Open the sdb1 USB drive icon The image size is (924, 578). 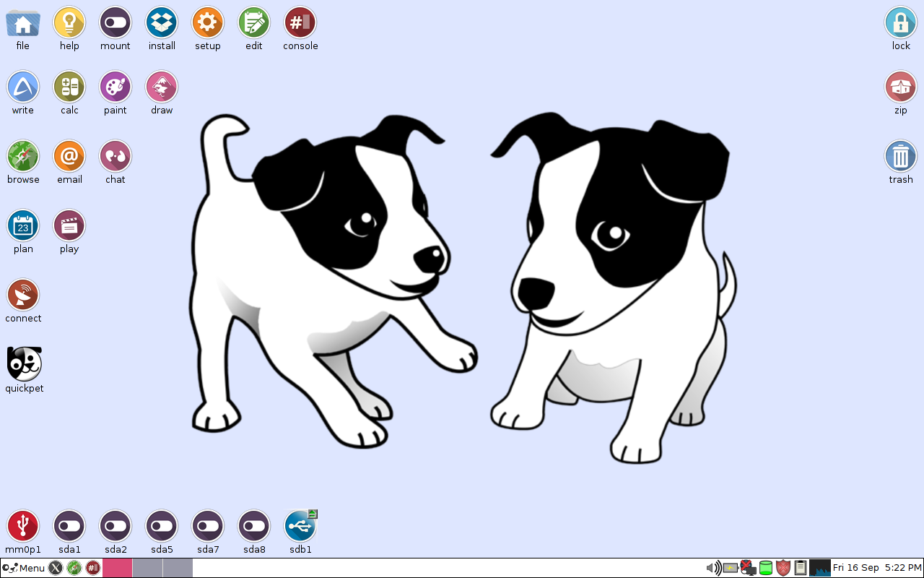tap(300, 527)
